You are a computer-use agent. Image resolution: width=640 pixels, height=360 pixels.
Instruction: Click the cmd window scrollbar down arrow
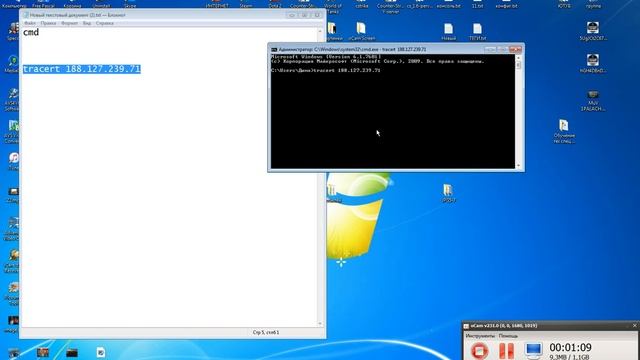[x=518, y=166]
